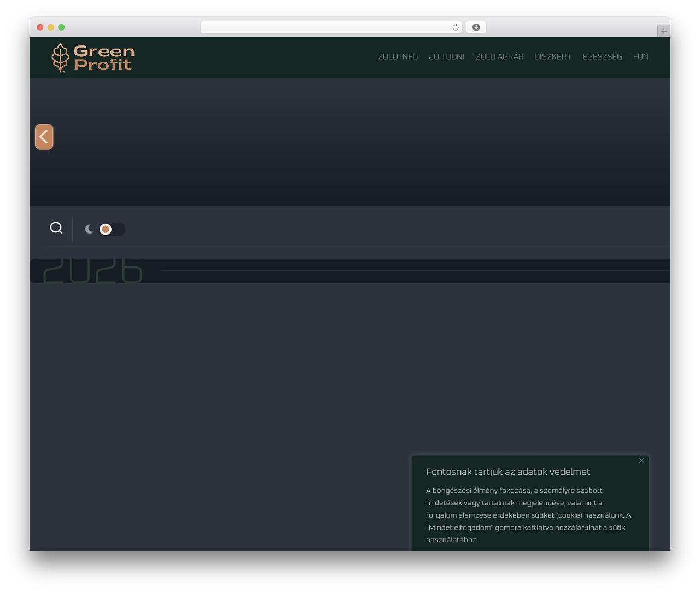Open the EGÉSZSÉG menu
Viewport: 700px width, 593px height.
pyautogui.click(x=602, y=57)
